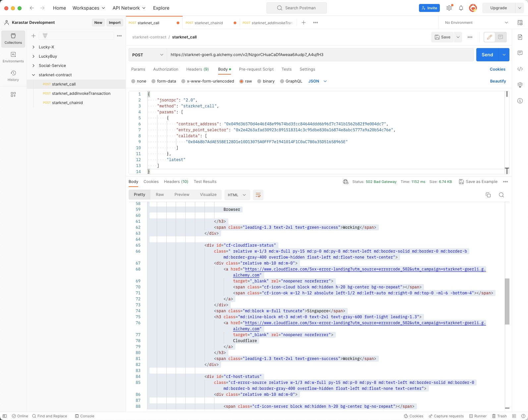Open the environment quick look icon
The height and width of the screenshot is (420, 528).
point(520,23)
